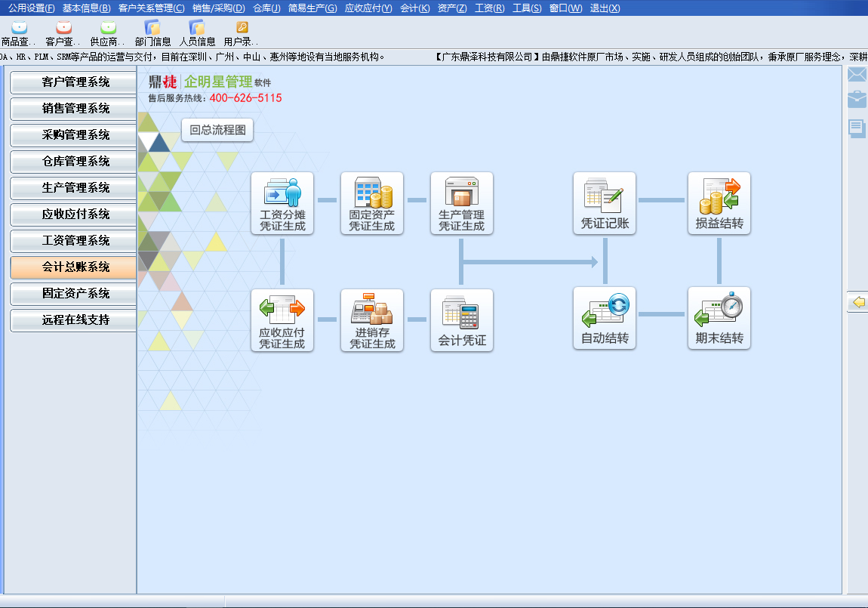The image size is (868, 608).
Task: Open 工资分摊凭证生成 workflow icon
Action: point(282,202)
